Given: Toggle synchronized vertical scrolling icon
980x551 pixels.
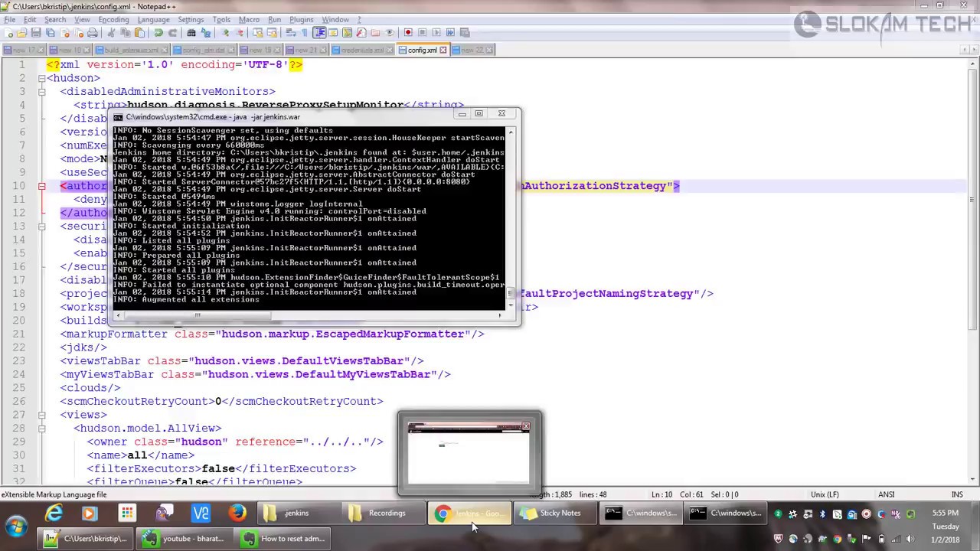Looking at the screenshot, I should tap(258, 33).
